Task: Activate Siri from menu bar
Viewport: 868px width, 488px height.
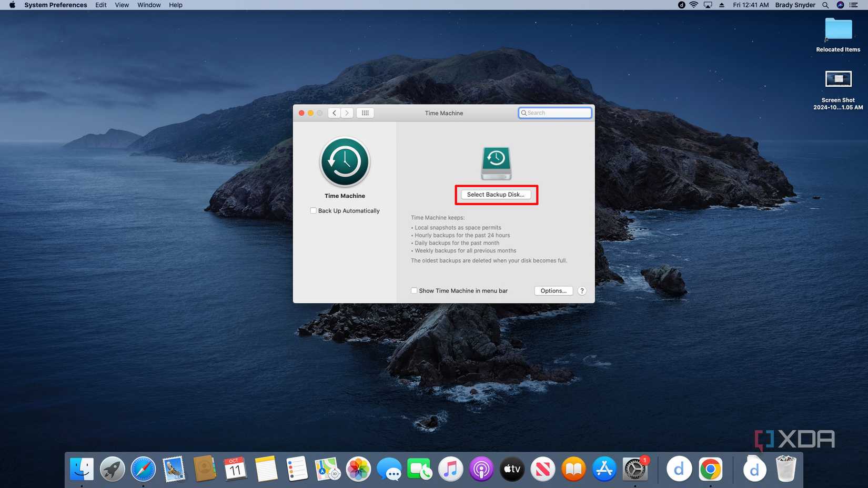Action: coord(840,5)
